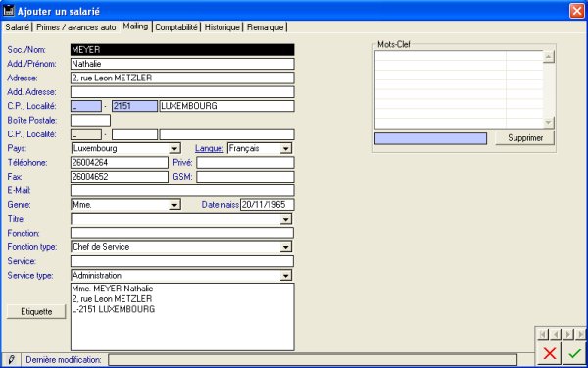Expand the Titre dropdown
Image resolution: width=588 pixels, height=368 pixels.
[x=286, y=219]
